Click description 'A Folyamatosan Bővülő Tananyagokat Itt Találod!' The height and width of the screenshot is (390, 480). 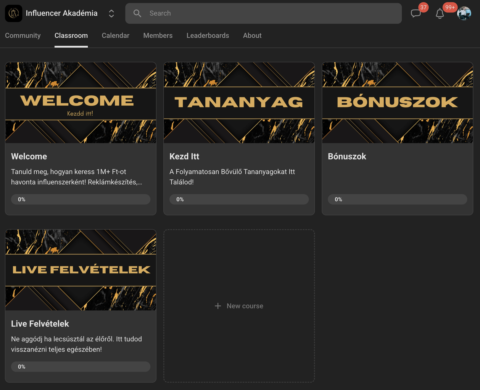click(x=232, y=177)
